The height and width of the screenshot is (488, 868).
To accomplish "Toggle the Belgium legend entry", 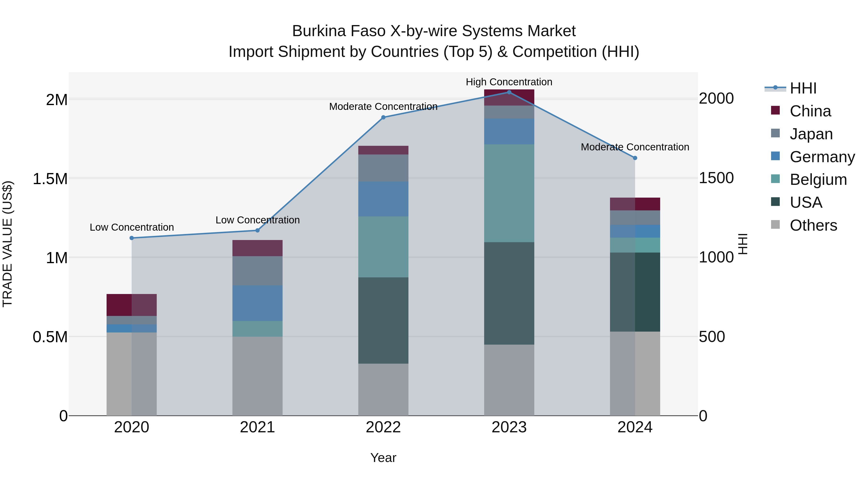I will pos(809,180).
